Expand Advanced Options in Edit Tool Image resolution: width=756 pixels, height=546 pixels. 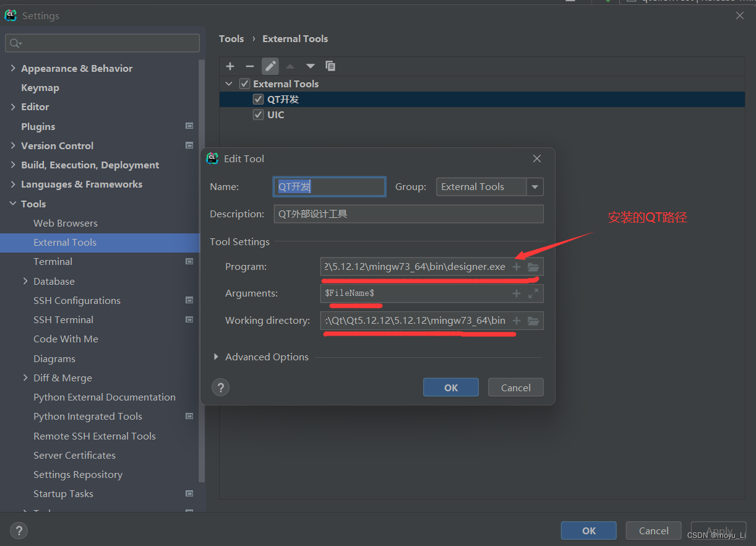pos(216,357)
